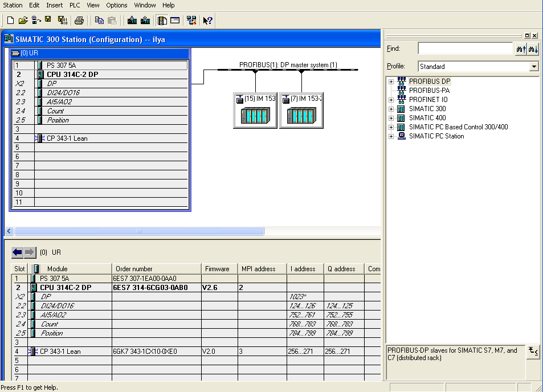
Task: Click the Configure Network icon
Action: pyautogui.click(x=191, y=21)
